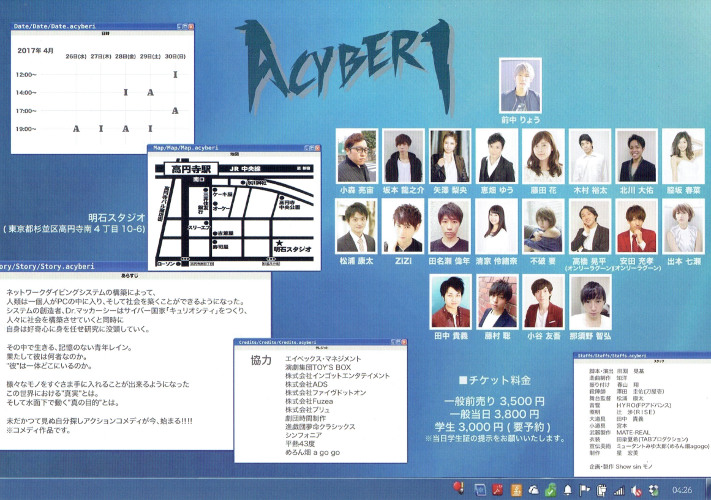The height and width of the screenshot is (500, 711).
Task: Click the orange app icon in taskbar
Action: point(516,490)
